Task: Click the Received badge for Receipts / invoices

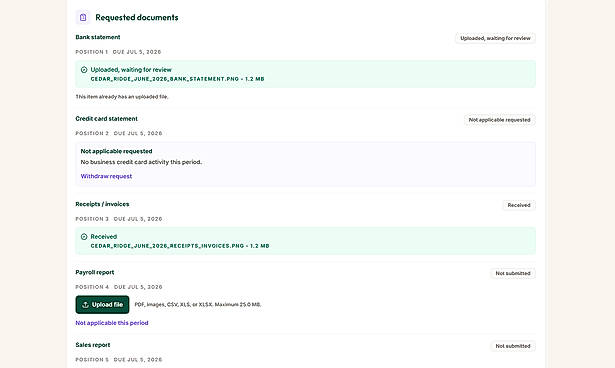Action: pos(519,205)
